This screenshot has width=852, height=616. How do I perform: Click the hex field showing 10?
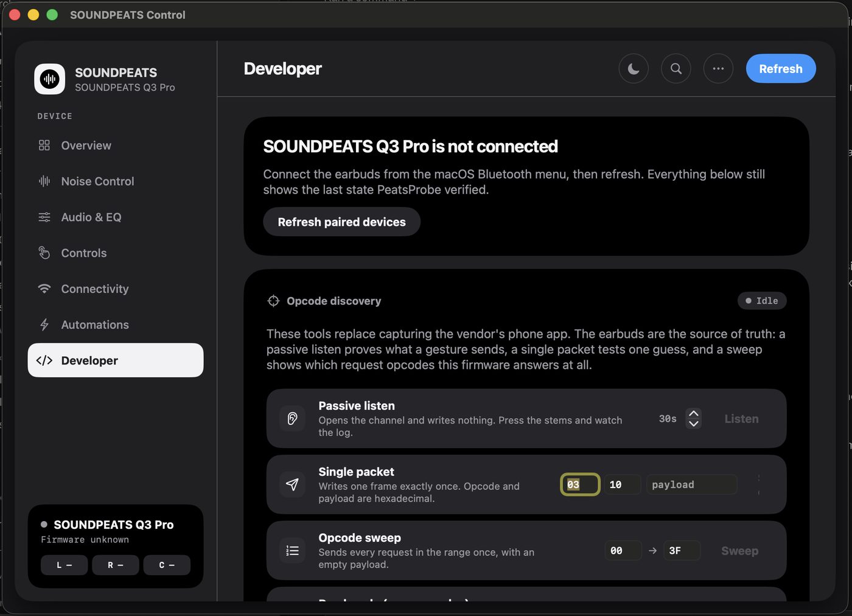(623, 485)
